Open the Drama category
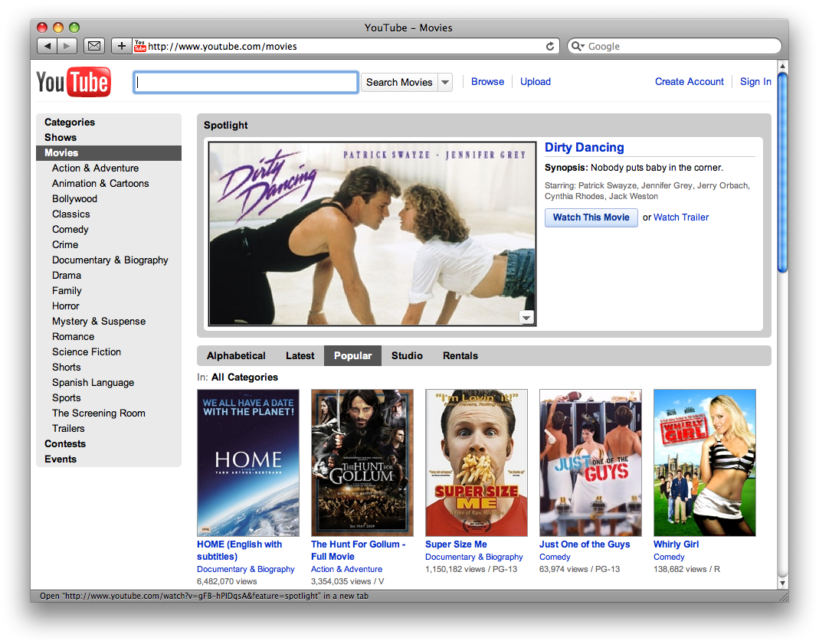819x644 pixels. pyautogui.click(x=67, y=275)
